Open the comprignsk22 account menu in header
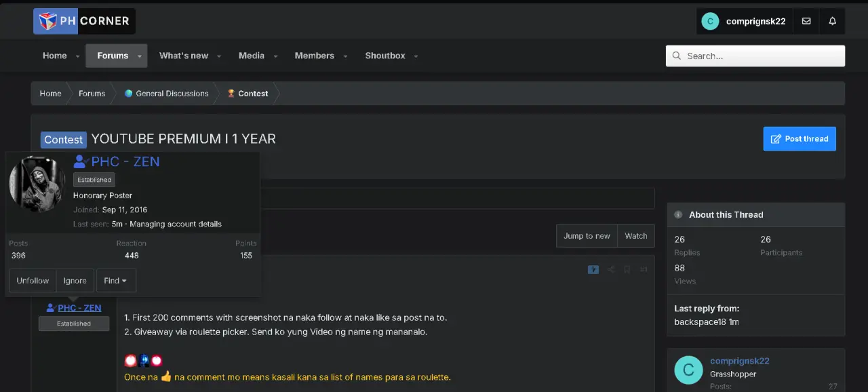This screenshot has width=868, height=392. [745, 21]
